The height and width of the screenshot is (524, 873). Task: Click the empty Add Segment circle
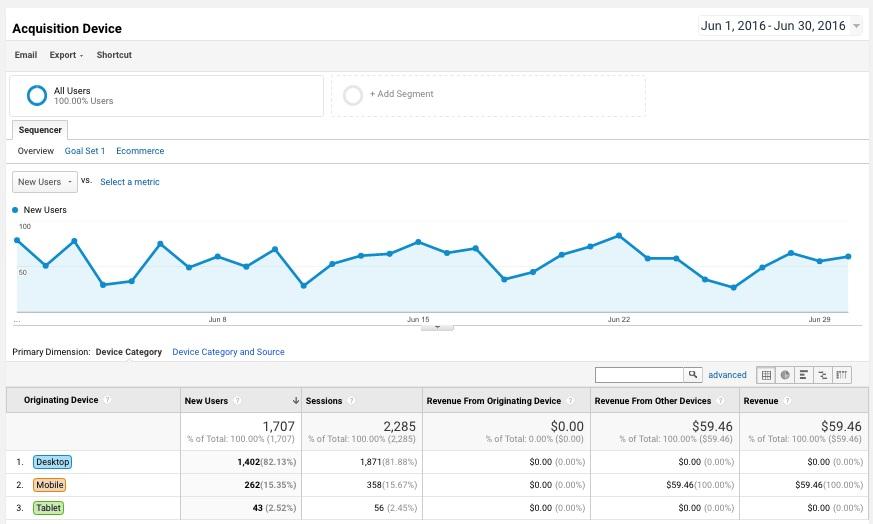(x=352, y=95)
